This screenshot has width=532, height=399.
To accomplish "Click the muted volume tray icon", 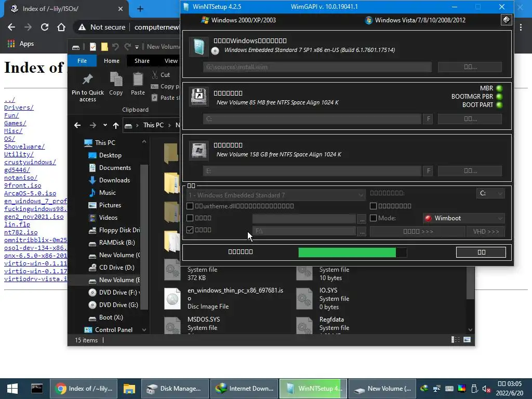I will (486, 389).
